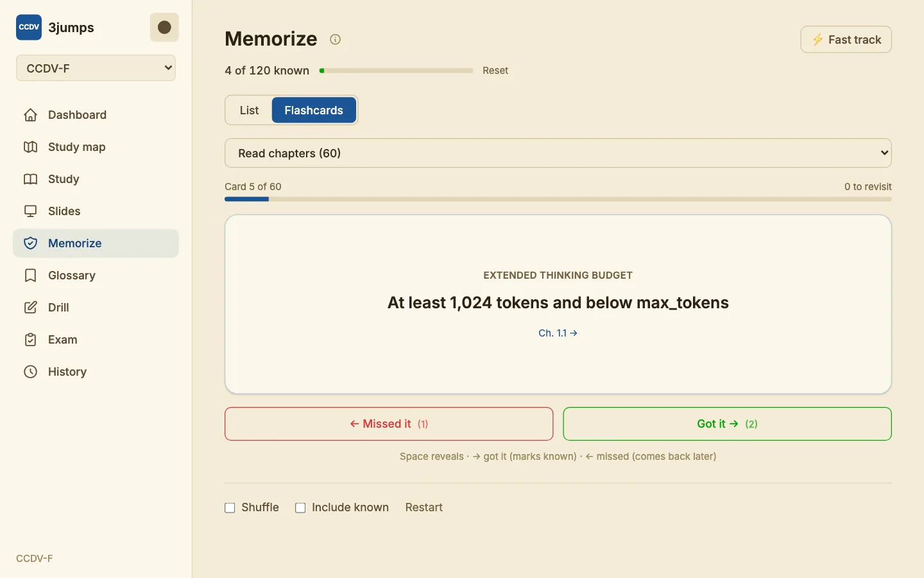
Task: Click the Drill pencil icon
Action: (30, 308)
